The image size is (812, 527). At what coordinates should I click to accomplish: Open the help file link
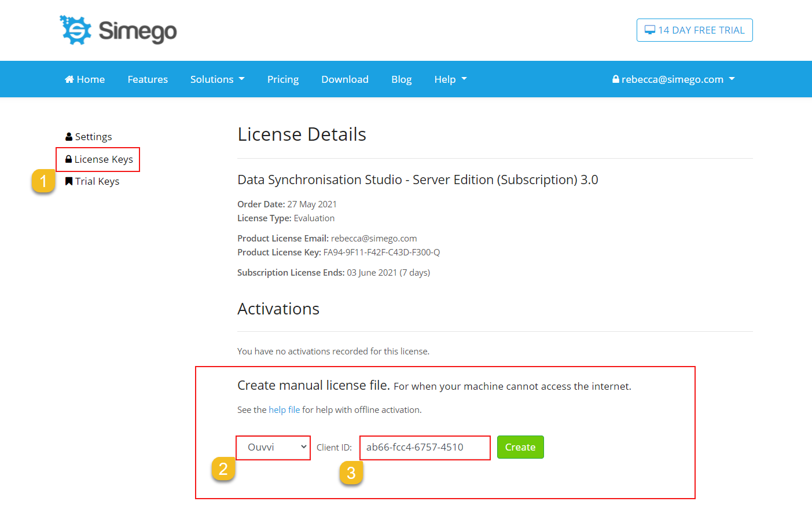(284, 410)
